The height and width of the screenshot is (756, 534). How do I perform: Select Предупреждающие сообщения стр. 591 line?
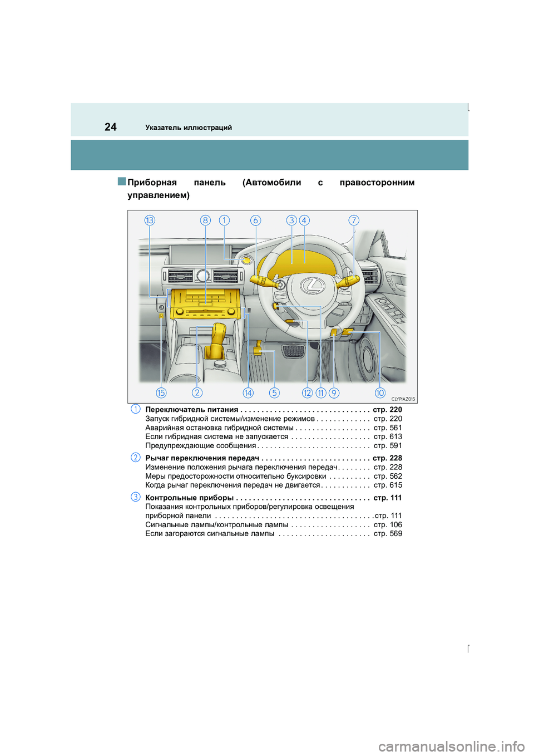[x=274, y=445]
